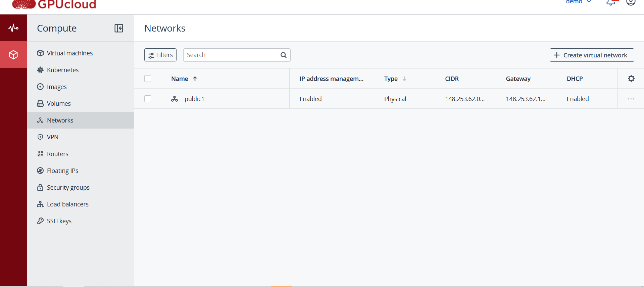Go to Images section
Screen dimensions: 644x287
pyautogui.click(x=81, y=87)
